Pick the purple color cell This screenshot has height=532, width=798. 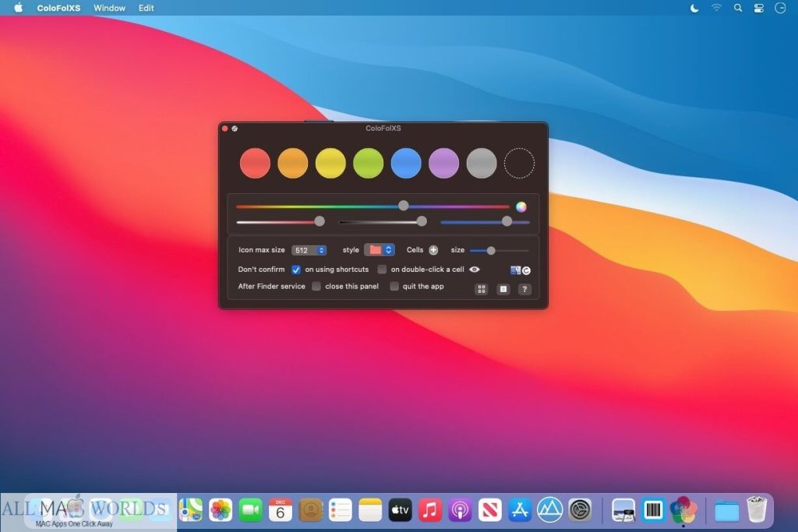(443, 164)
